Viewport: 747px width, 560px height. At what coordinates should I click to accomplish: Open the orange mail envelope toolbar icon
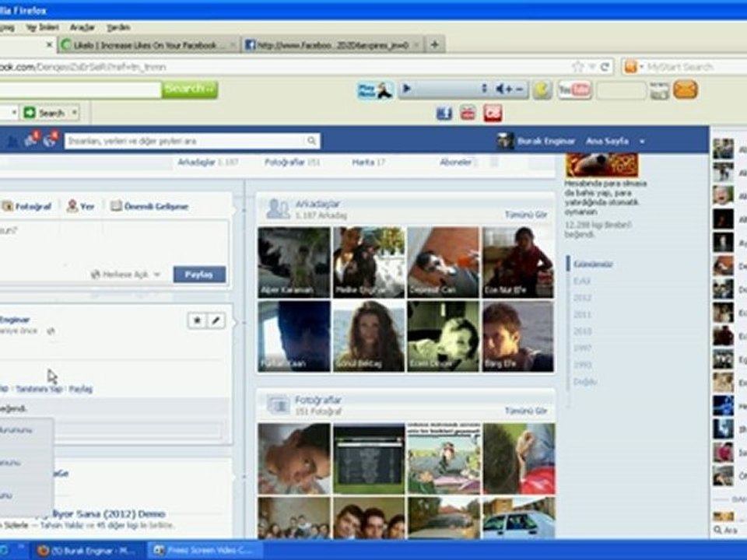point(686,89)
